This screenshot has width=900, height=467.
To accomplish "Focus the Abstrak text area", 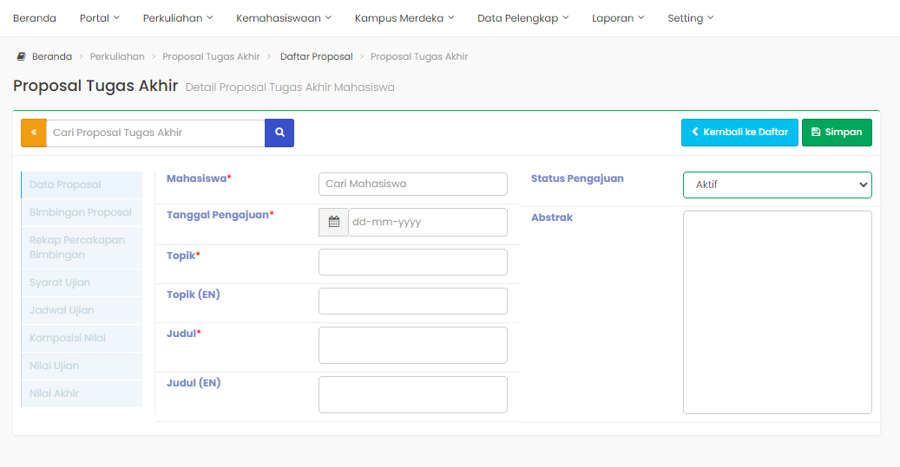I will coord(777,311).
